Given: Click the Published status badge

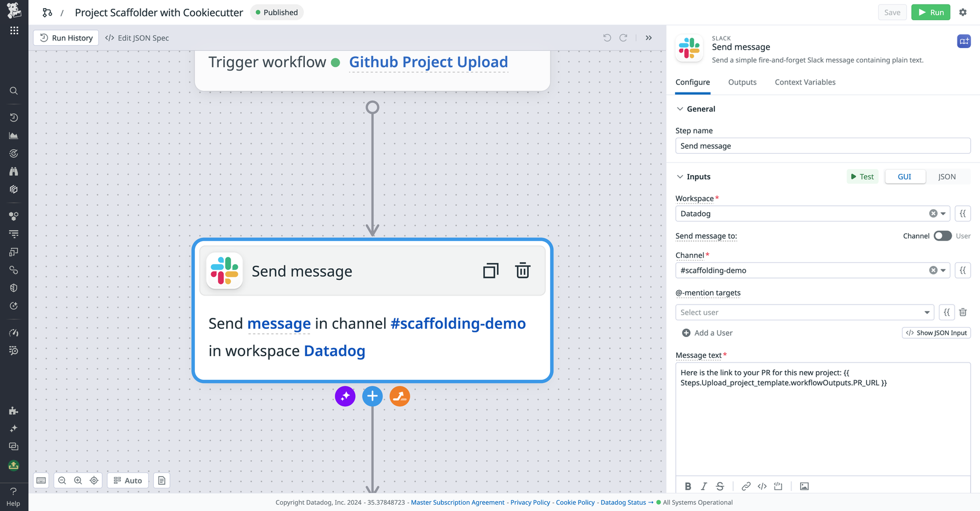Looking at the screenshot, I should (277, 12).
